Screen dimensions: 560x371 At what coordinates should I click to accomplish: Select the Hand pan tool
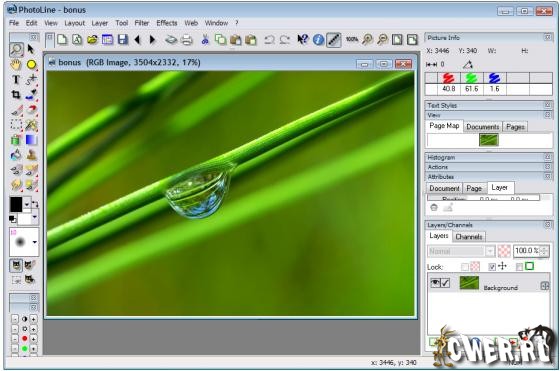(x=16, y=65)
